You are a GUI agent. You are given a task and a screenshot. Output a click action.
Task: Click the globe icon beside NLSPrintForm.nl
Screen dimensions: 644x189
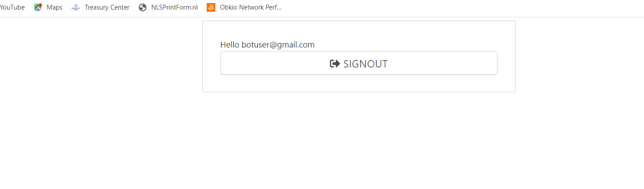coord(143,7)
